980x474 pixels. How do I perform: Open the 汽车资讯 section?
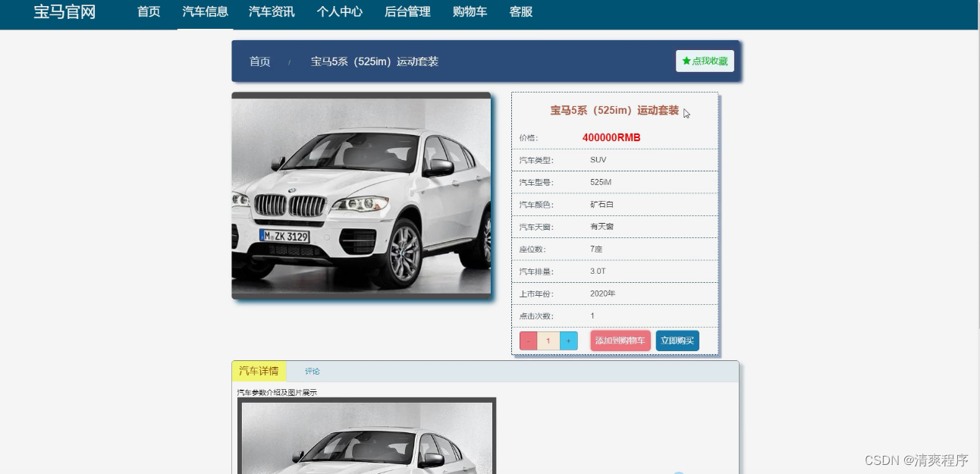(271, 12)
